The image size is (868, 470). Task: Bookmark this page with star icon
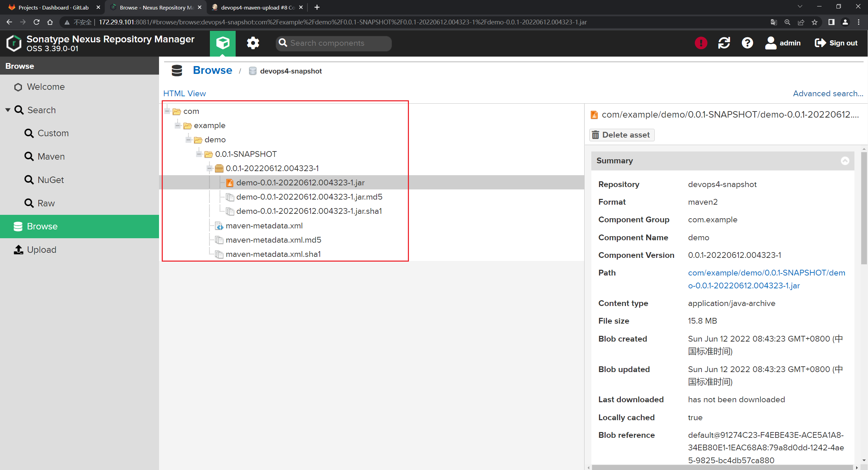coord(814,22)
